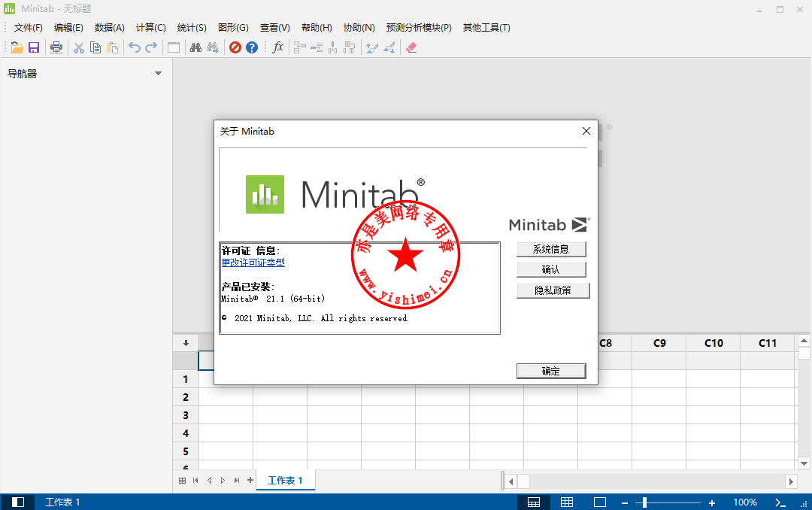
Task: Open the 查看(V) menu
Action: click(x=275, y=28)
